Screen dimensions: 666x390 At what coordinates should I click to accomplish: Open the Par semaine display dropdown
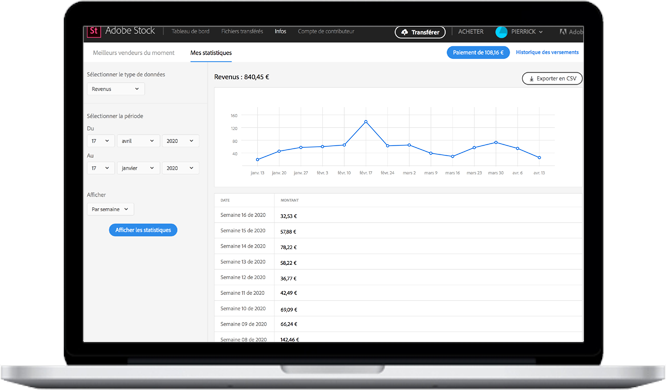(x=110, y=209)
